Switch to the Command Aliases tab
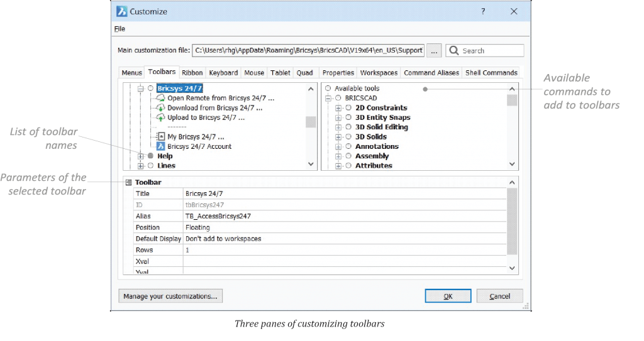 point(431,73)
